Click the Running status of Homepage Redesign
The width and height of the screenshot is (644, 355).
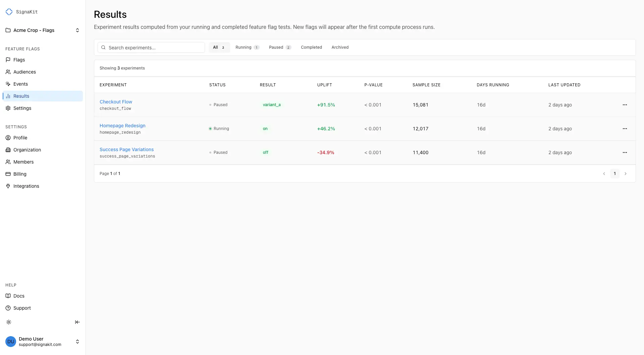[219, 129]
